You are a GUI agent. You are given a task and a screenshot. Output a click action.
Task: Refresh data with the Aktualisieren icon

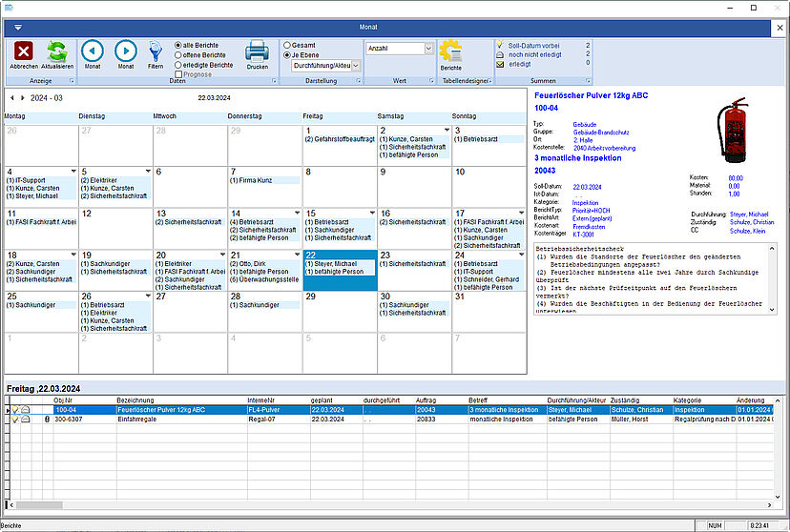(x=56, y=51)
